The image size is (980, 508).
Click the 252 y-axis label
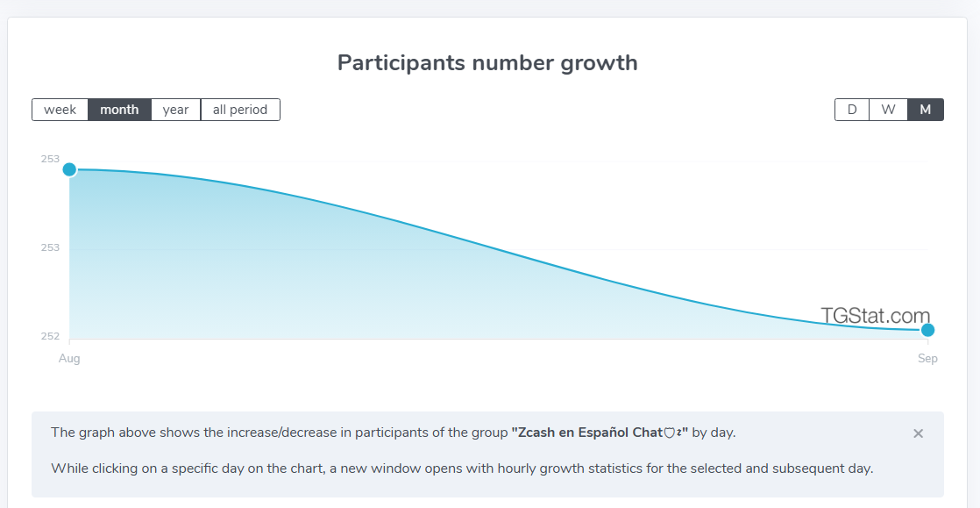(50, 336)
